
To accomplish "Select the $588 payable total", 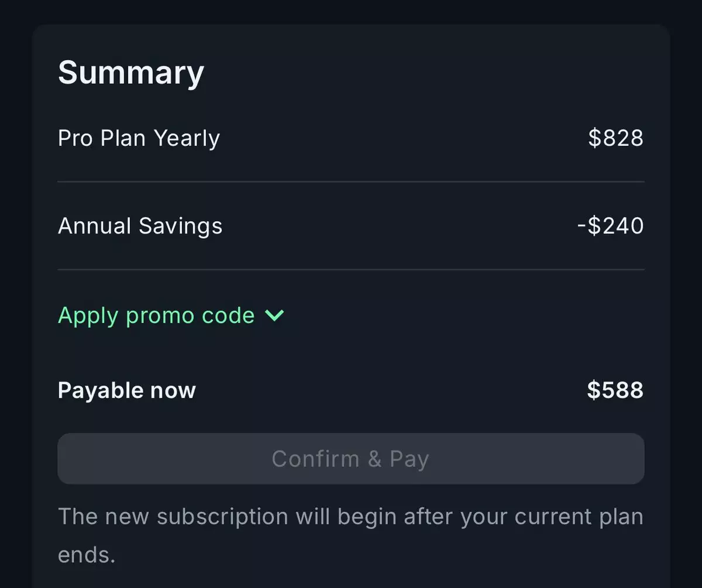I will point(615,390).
